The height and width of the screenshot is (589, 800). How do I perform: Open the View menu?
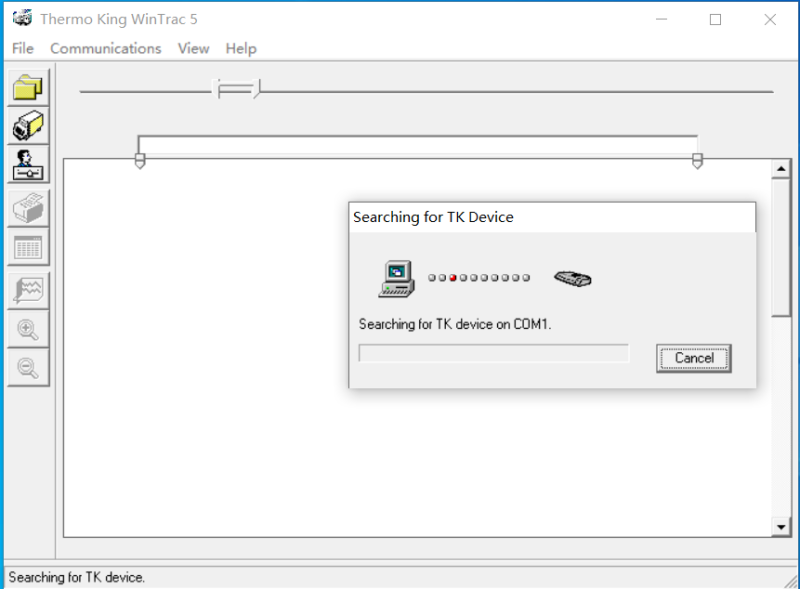[x=193, y=48]
